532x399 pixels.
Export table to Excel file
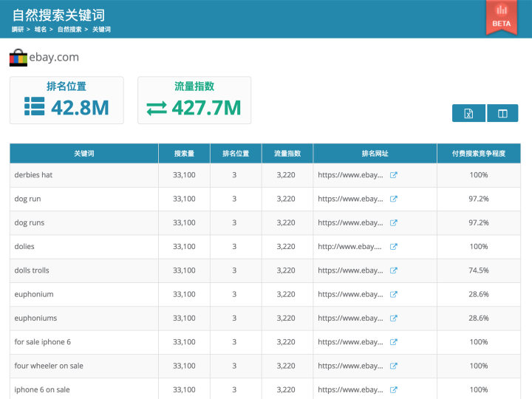pos(468,113)
